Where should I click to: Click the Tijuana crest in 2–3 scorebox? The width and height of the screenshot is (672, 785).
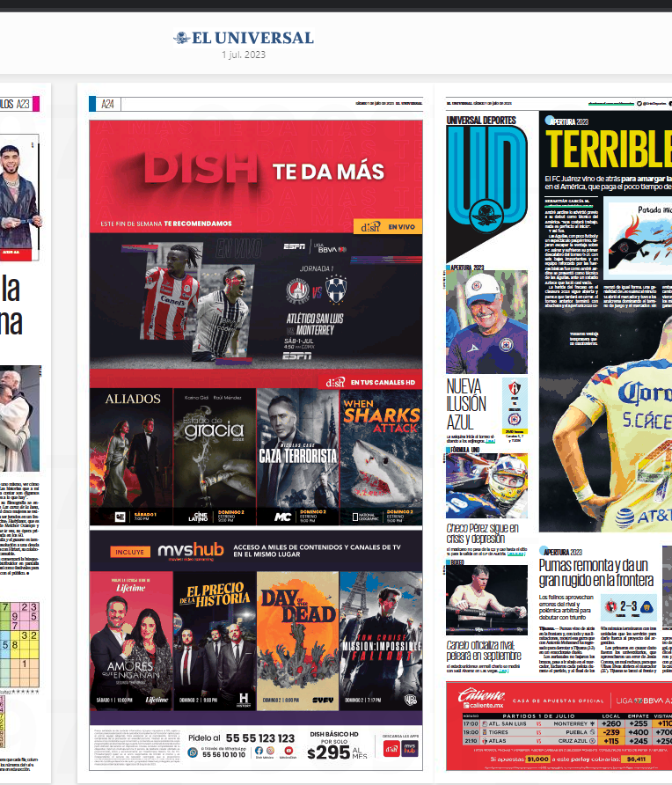609,607
